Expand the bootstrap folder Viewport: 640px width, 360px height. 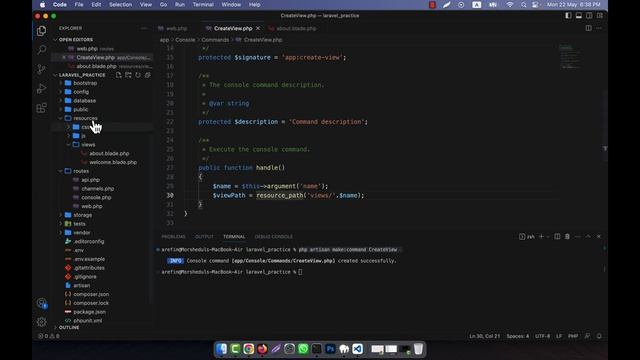pos(85,83)
